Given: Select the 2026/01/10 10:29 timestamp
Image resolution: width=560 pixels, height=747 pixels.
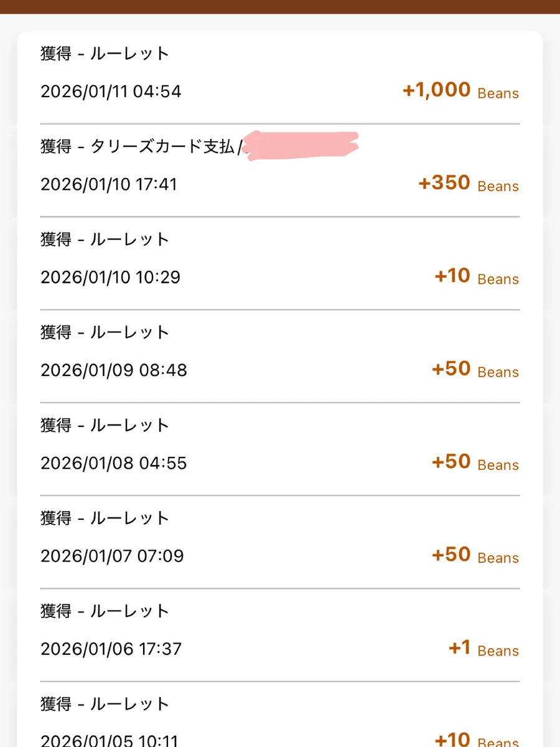Looking at the screenshot, I should [110, 277].
